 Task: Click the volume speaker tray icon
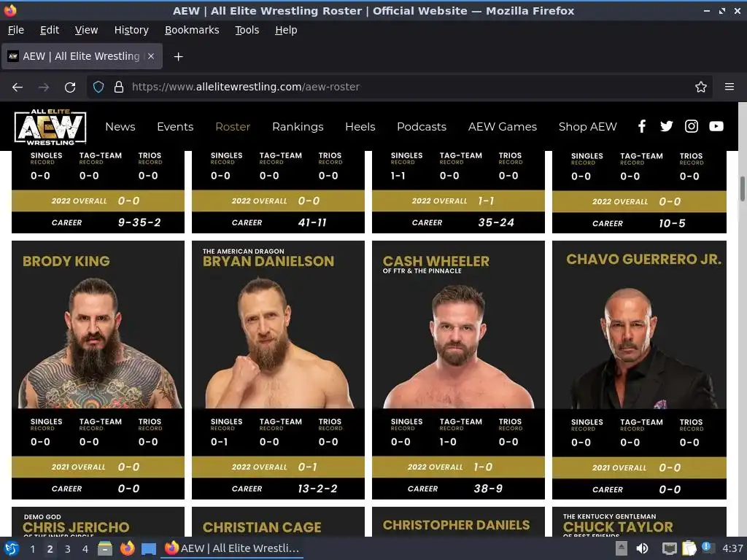[x=642, y=548]
